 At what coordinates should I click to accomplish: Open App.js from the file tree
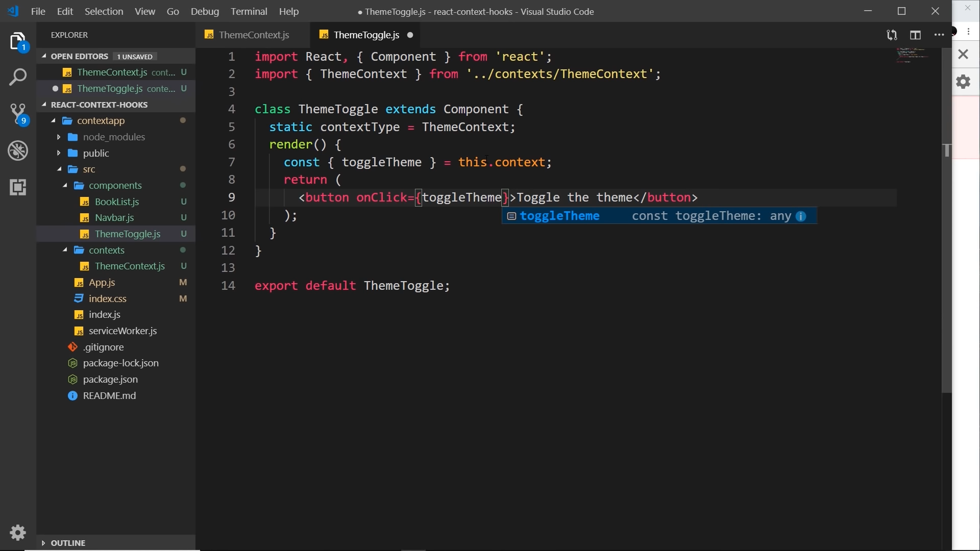[x=102, y=283]
